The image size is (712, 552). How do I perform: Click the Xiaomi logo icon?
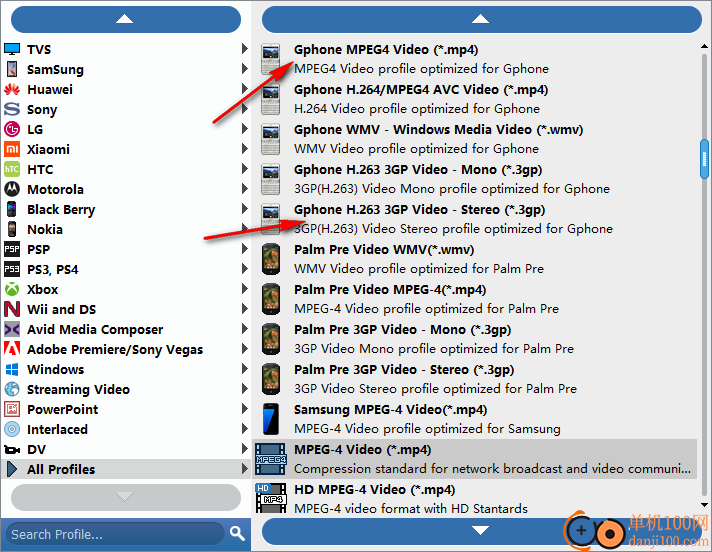point(12,149)
